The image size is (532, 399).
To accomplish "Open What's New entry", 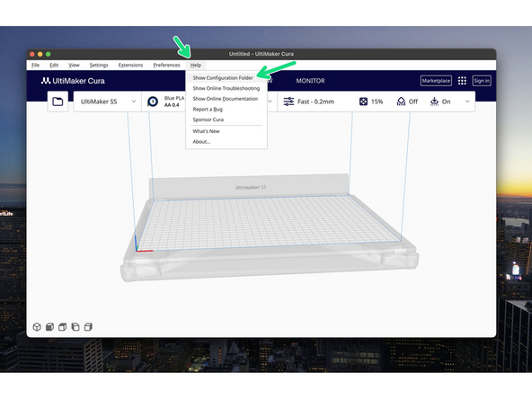I will (x=226, y=131).
